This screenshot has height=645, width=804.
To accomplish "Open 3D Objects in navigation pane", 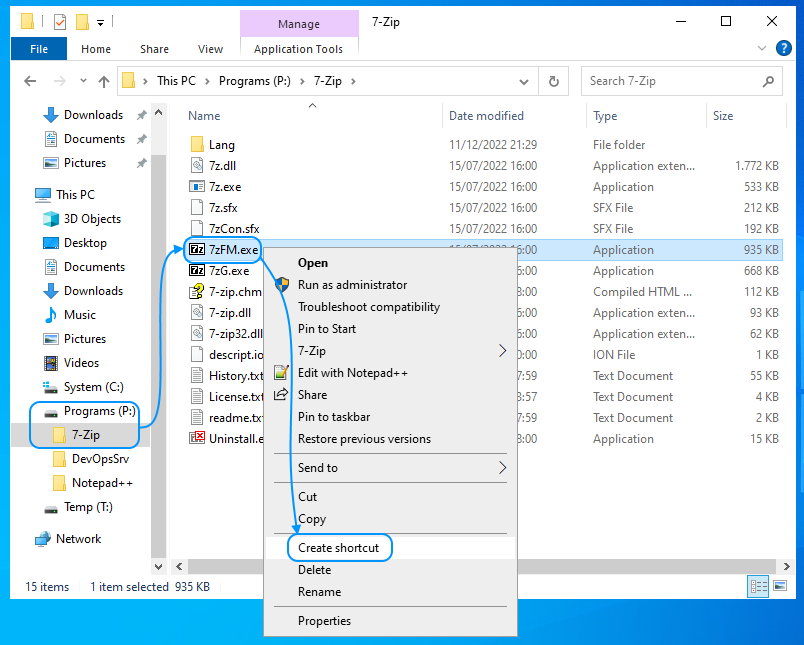I will coord(92,218).
